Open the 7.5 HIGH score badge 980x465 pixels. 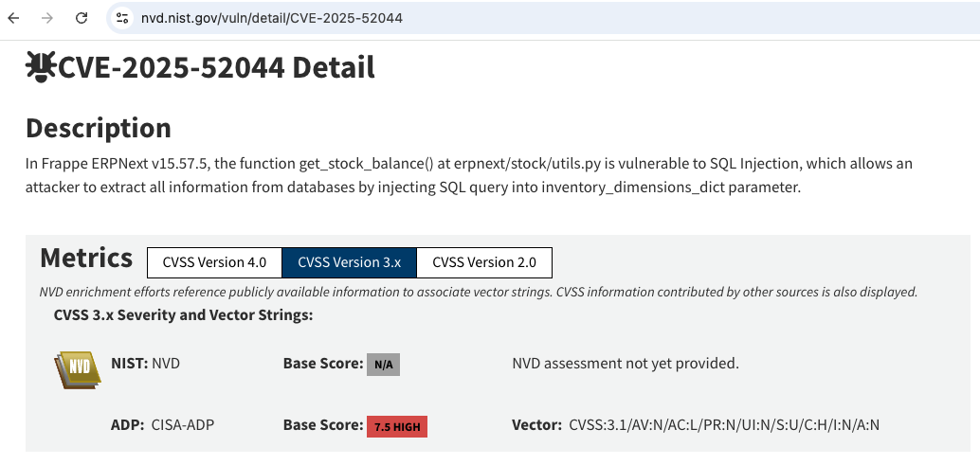(x=397, y=427)
